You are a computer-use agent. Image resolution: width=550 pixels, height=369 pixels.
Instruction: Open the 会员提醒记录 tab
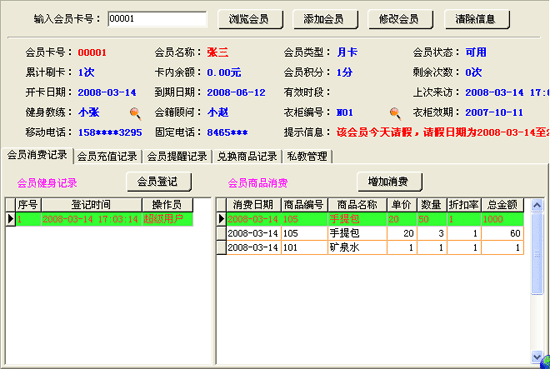(177, 156)
